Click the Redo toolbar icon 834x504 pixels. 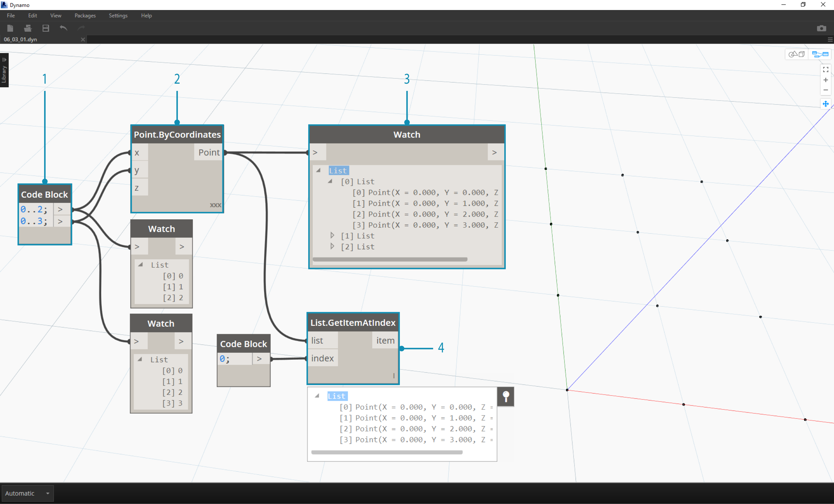(81, 28)
